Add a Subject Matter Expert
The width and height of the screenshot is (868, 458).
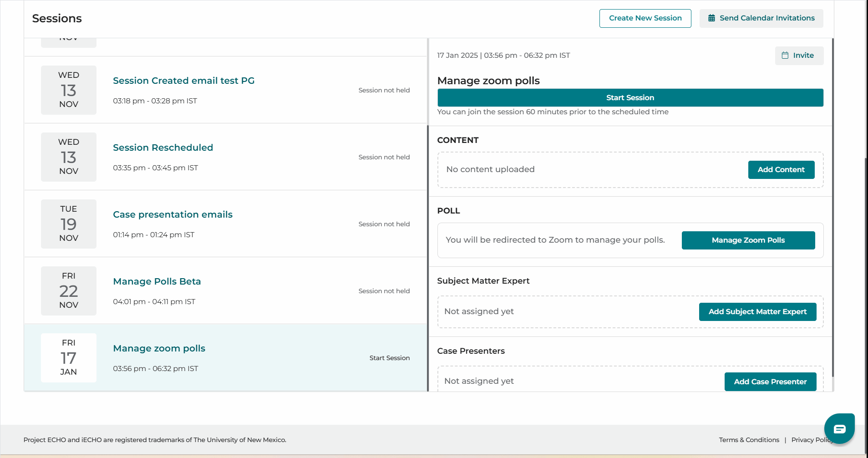(757, 312)
